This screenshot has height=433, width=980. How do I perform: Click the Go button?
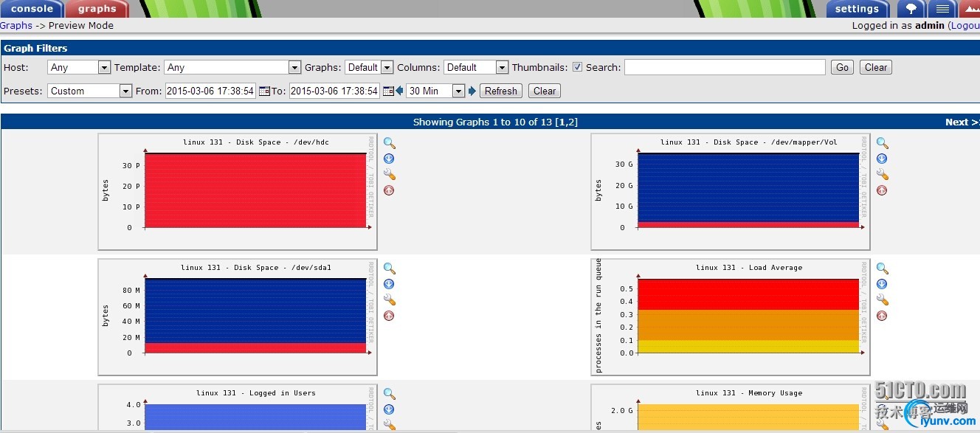[x=842, y=67]
